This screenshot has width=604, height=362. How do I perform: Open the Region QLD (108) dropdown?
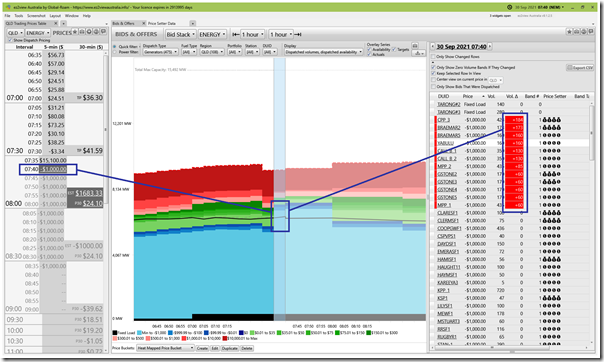pos(212,52)
